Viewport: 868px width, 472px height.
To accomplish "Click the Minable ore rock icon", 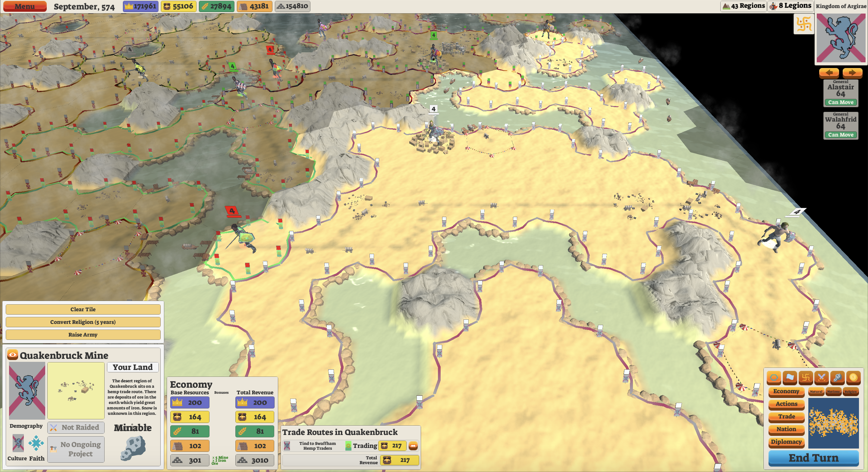I will coord(133,448).
